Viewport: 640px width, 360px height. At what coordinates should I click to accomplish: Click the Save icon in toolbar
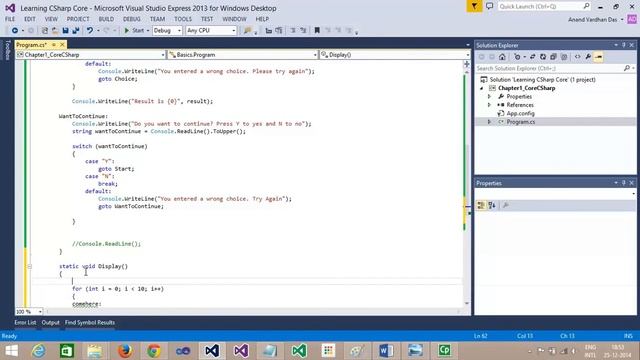pos(65,30)
